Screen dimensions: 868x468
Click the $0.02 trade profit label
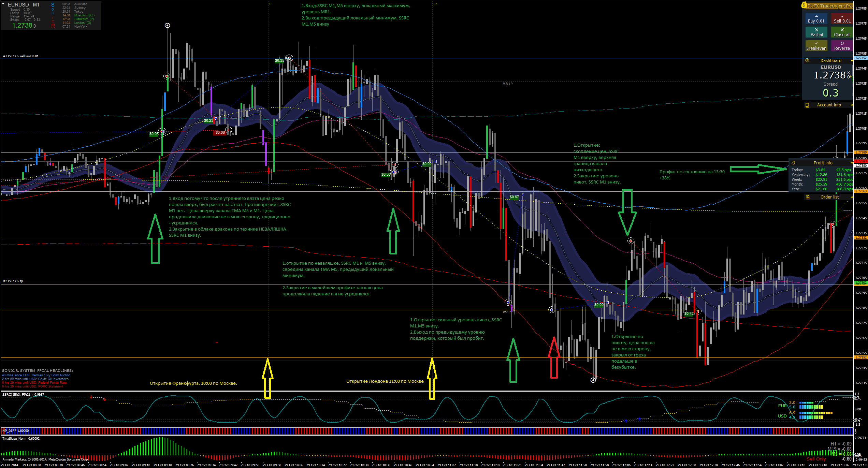point(427,164)
